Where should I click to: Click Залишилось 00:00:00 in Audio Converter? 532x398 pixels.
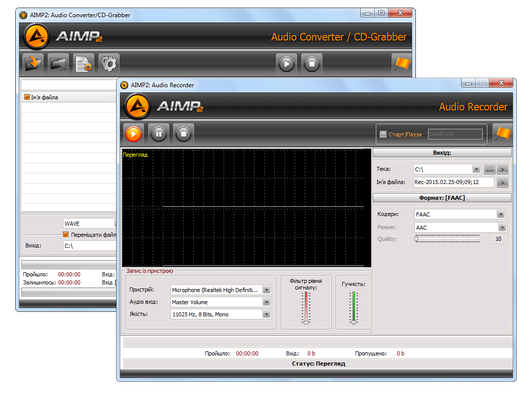[69, 282]
